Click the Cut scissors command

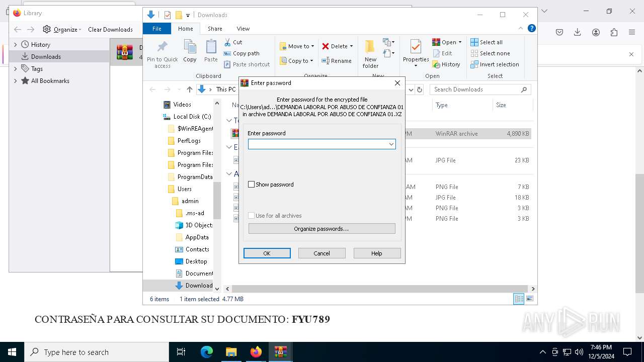coord(233,42)
